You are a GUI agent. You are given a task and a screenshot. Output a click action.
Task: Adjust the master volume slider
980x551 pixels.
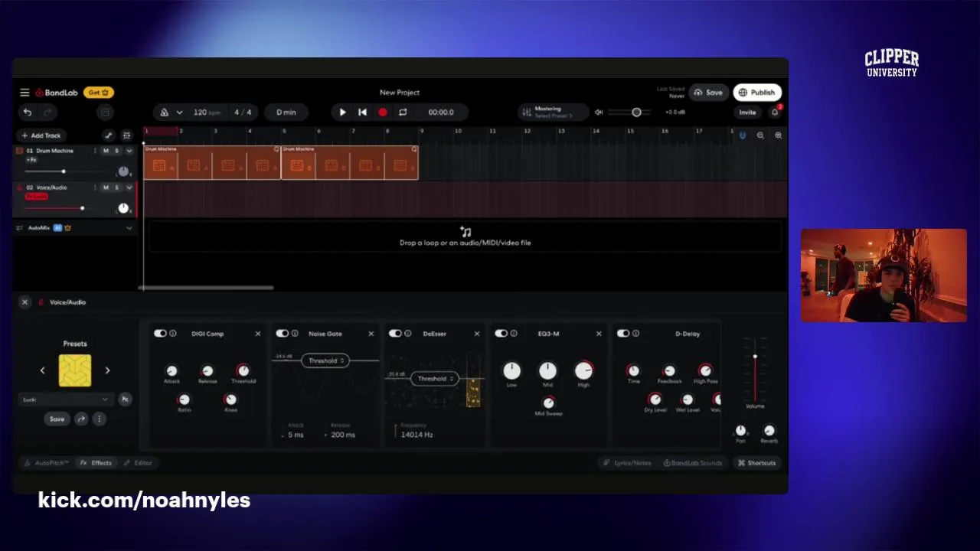tap(629, 112)
